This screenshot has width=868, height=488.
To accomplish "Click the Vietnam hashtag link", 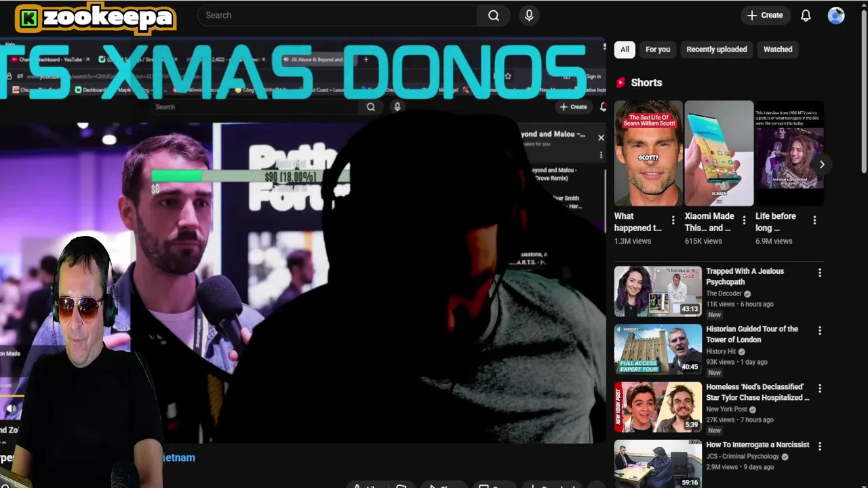I will [x=178, y=457].
